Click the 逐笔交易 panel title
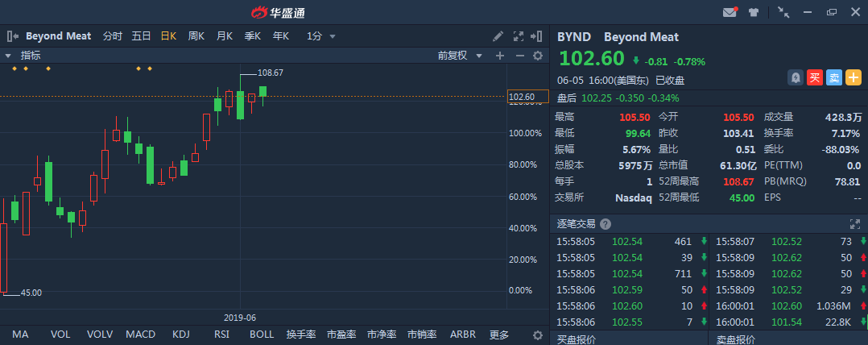Image resolution: width=868 pixels, height=345 pixels. 576,224
